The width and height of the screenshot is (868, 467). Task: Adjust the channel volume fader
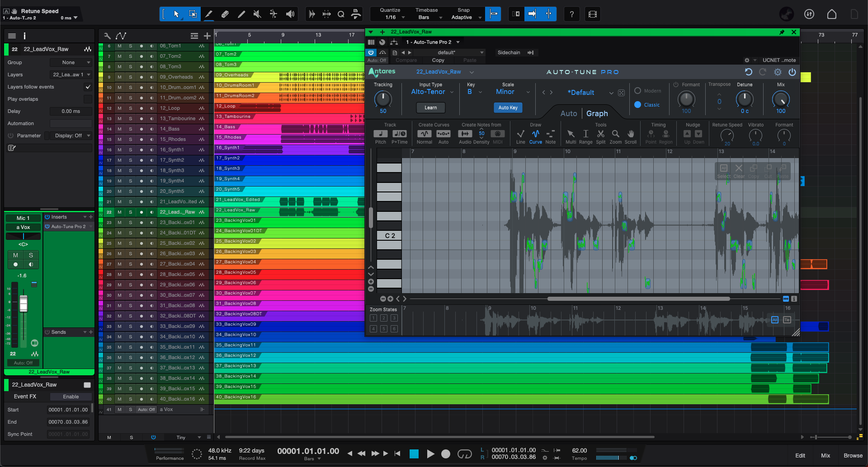(x=24, y=304)
